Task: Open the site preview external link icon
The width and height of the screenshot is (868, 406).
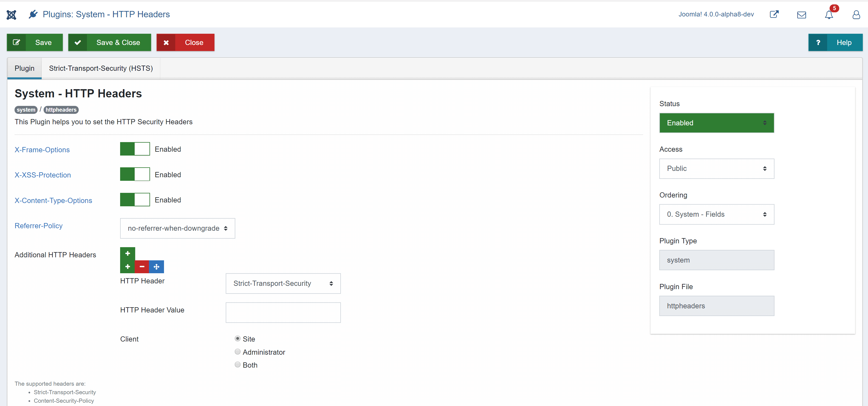Action: (x=774, y=15)
